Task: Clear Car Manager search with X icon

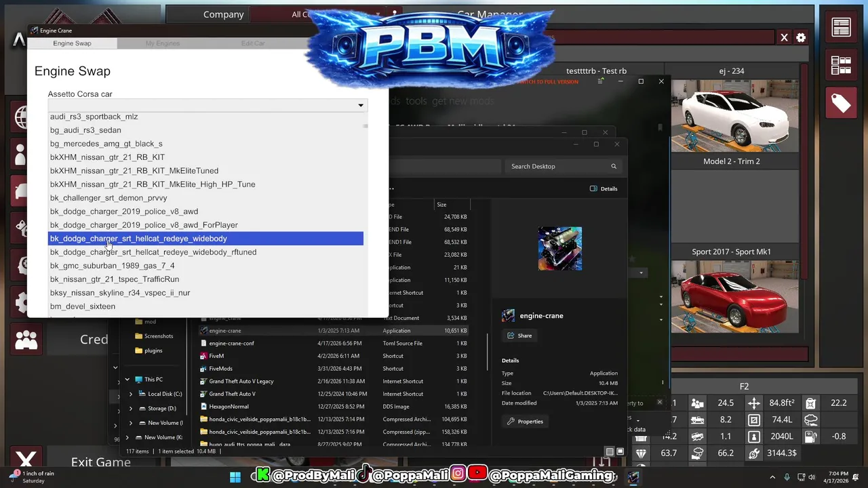Action: click(x=784, y=38)
